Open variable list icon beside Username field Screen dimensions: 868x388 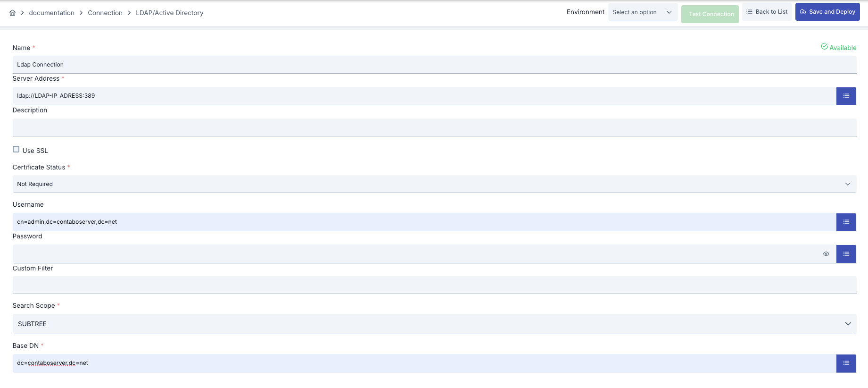[x=846, y=222]
